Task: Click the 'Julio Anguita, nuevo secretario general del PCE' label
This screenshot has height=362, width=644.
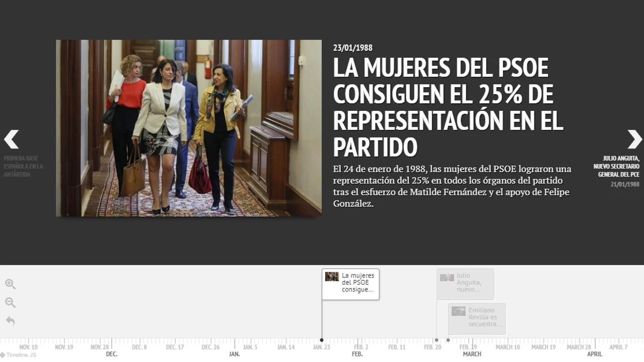Action: tap(616, 166)
